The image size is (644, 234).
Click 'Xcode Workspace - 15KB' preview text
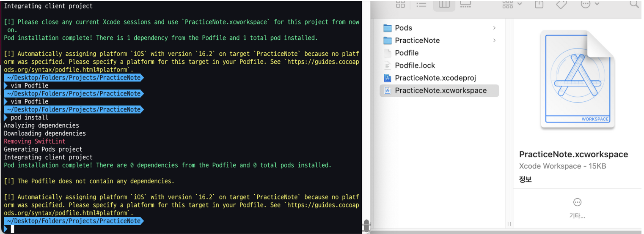pos(562,166)
